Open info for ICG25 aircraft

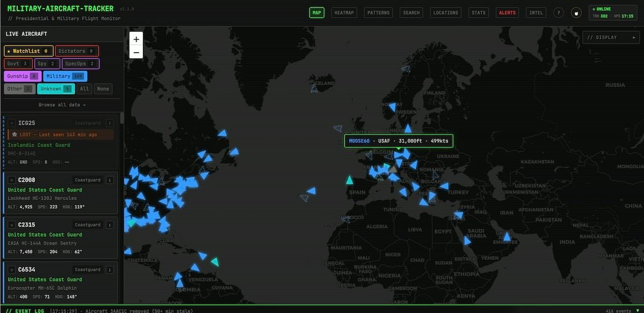109,123
